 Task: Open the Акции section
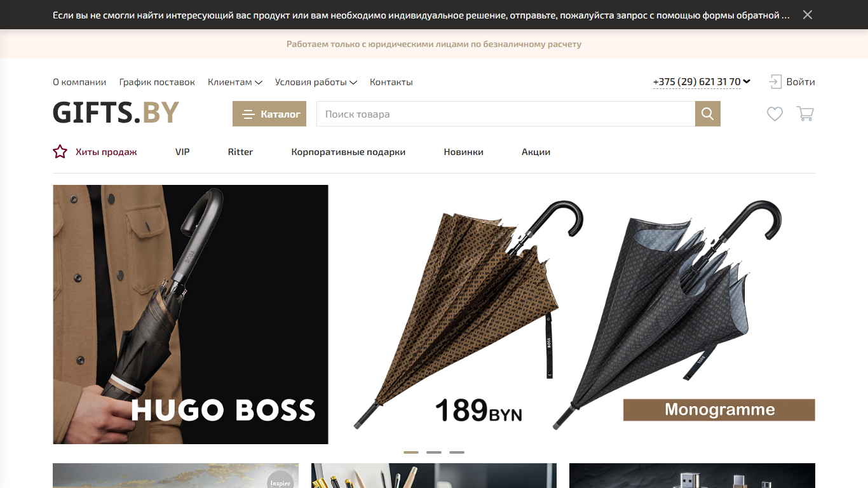point(536,152)
